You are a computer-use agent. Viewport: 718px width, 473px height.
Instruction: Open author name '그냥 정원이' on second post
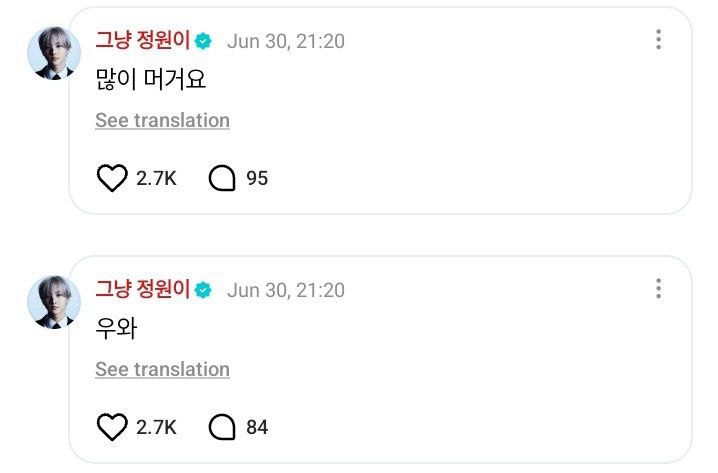click(142, 289)
